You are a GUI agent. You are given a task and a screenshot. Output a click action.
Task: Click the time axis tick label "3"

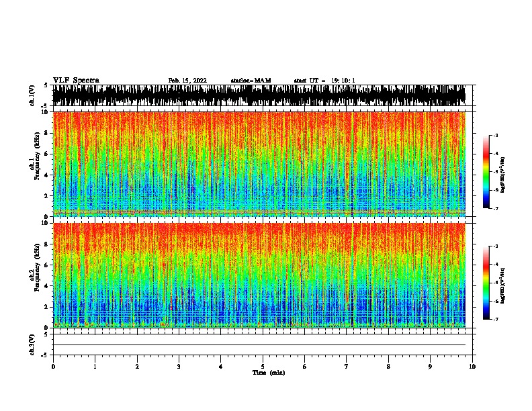179,367
